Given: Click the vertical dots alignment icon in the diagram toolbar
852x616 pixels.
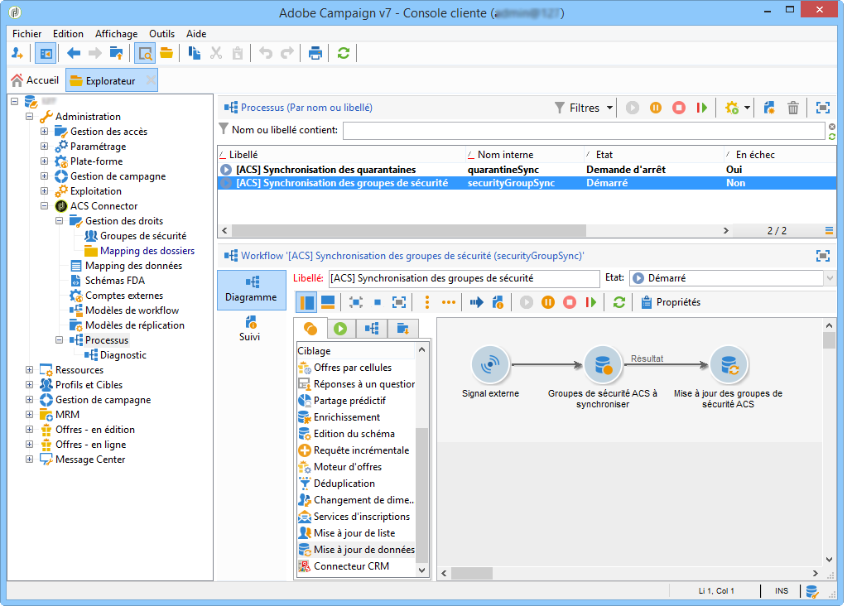Looking at the screenshot, I should point(427,302).
